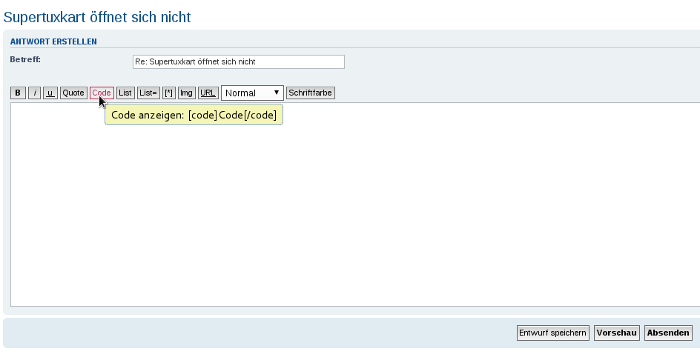
Task: Submit the reply with Absenden
Action: pyautogui.click(x=668, y=333)
